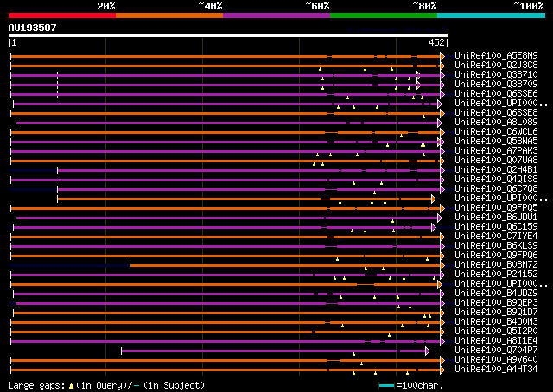
Task: Click the white AU193507 query sequence bar
Action: coord(228,35)
